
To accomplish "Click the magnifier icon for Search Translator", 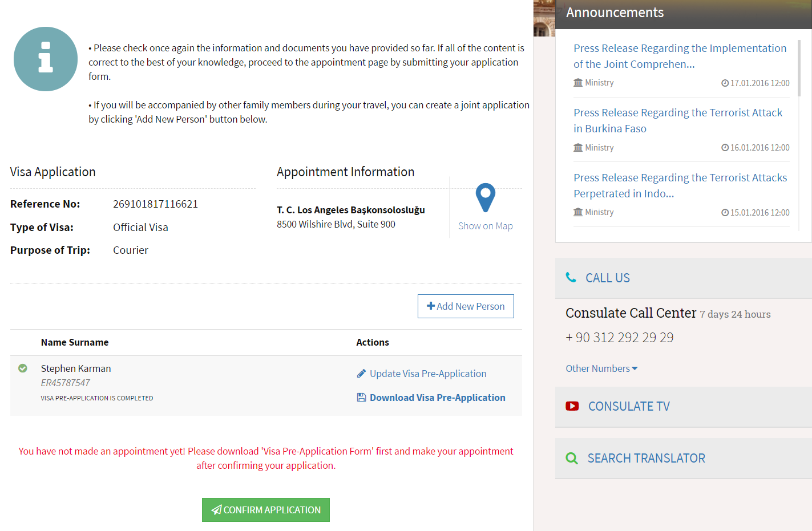I will pyautogui.click(x=572, y=458).
